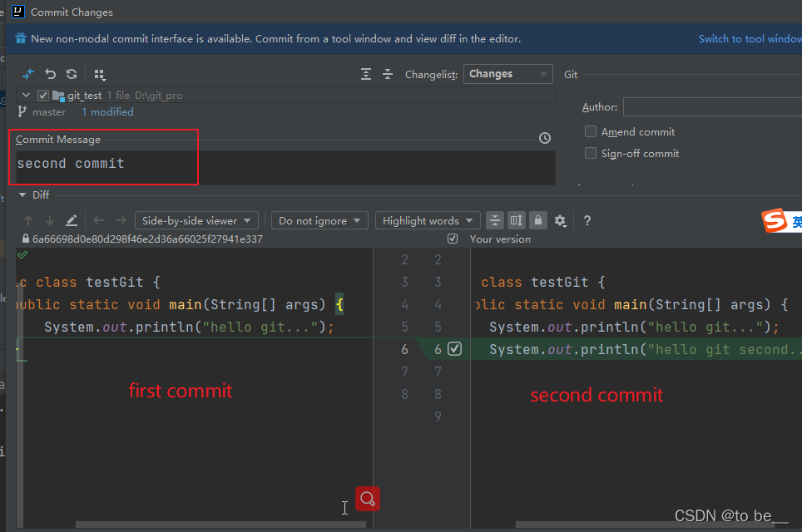The image size is (802, 532).
Task: Click the Rollback undo icon
Action: coord(50,74)
